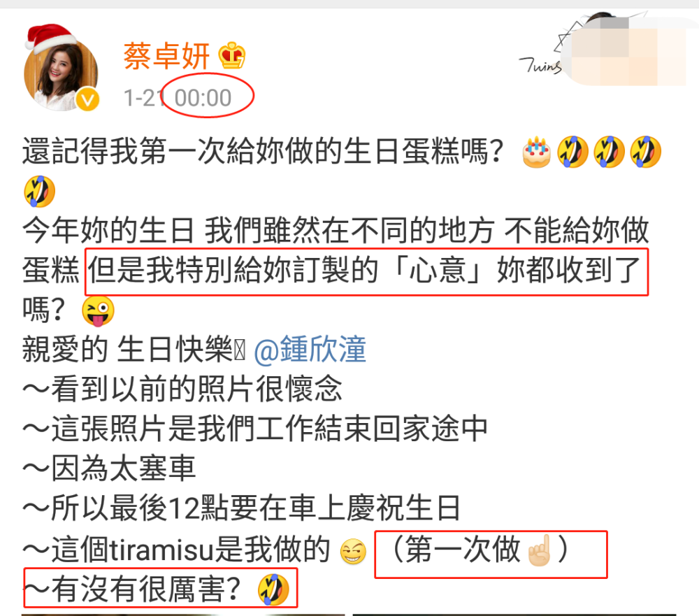Click the last laughing emoji on first line
Screen dimensions: 699x616
pyautogui.click(x=645, y=152)
